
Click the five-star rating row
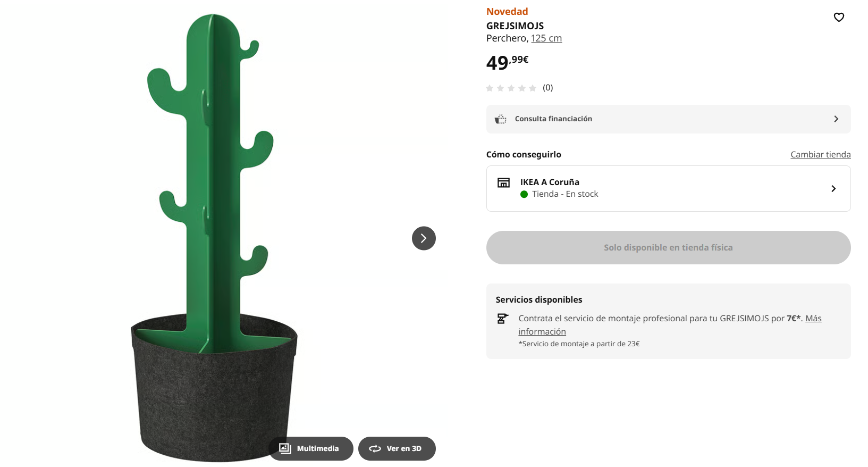pos(511,88)
